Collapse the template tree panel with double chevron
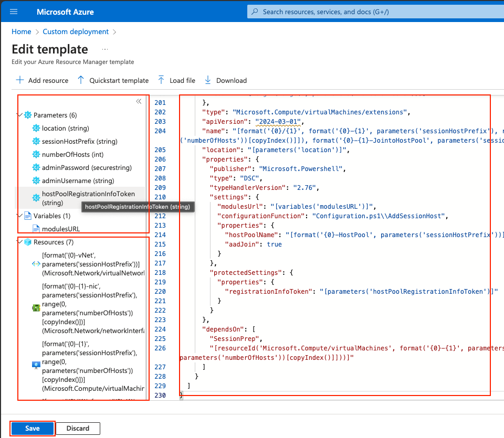This screenshot has height=438, width=504. pyautogui.click(x=139, y=102)
